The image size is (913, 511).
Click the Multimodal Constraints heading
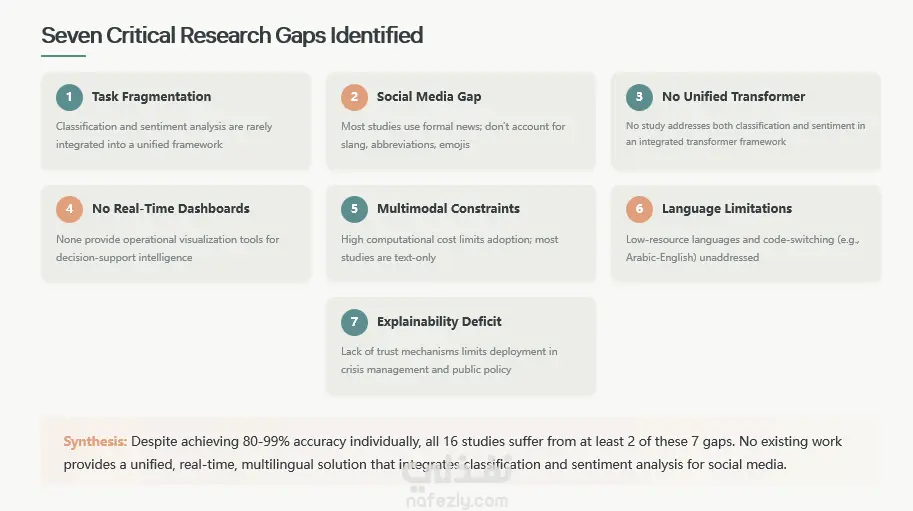448,208
